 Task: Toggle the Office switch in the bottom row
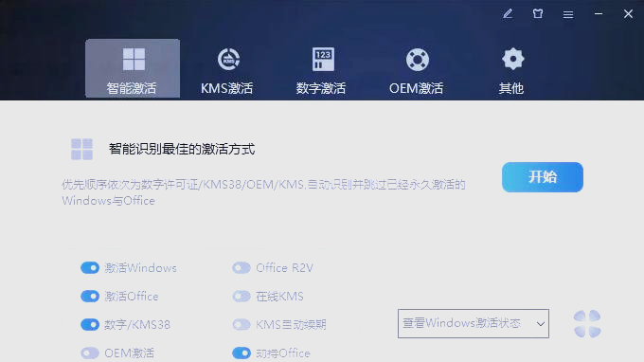tap(241, 353)
